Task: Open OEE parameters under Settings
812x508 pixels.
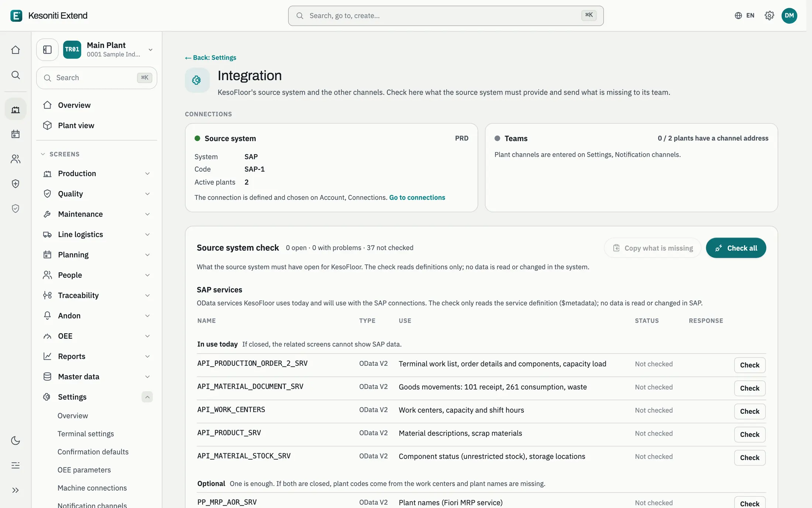Action: 84,470
